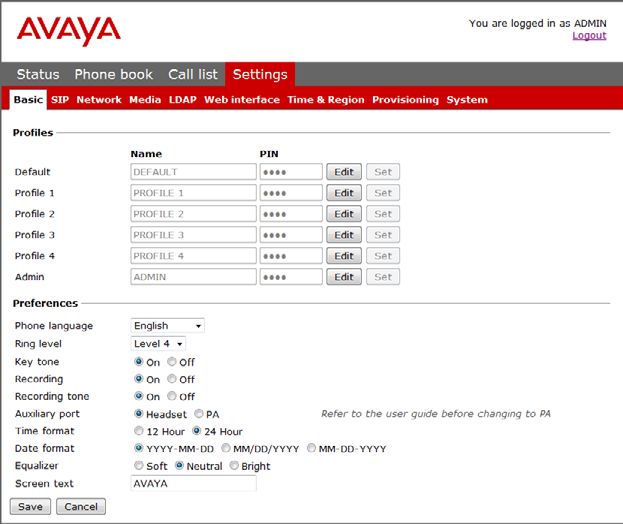Turn Key tone On
The height and width of the screenshot is (524, 623).
139,362
